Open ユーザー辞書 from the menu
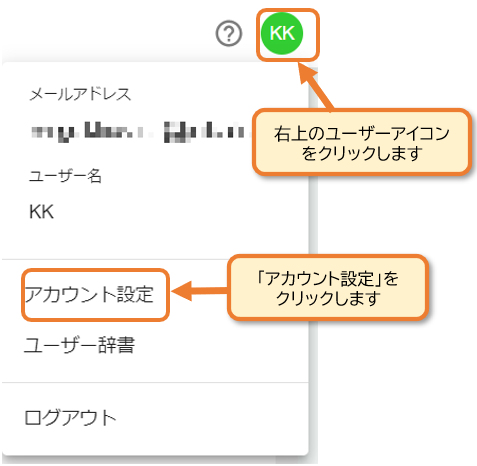The image size is (477, 466). tap(80, 345)
